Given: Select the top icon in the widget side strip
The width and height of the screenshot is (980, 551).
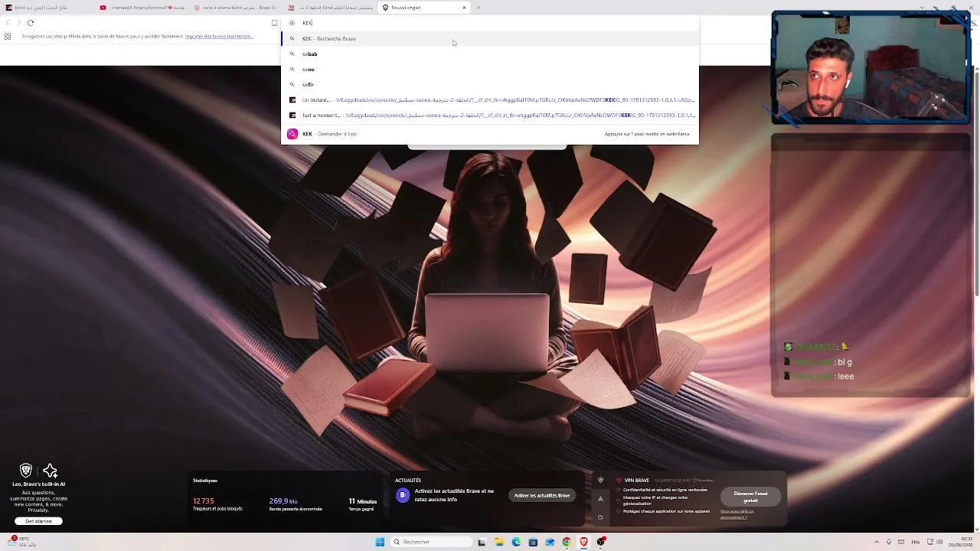Looking at the screenshot, I should (x=600, y=481).
